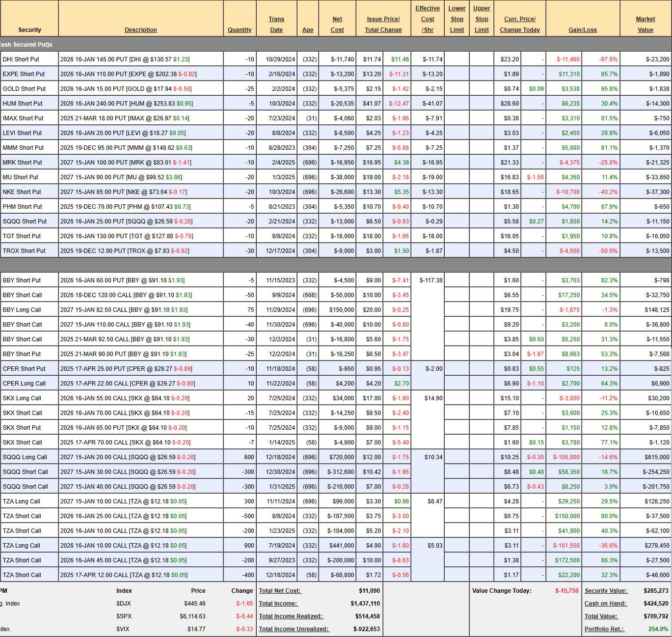Open the Total Income Unrealized label
Viewport: 672px width, 637px height.
point(294,629)
